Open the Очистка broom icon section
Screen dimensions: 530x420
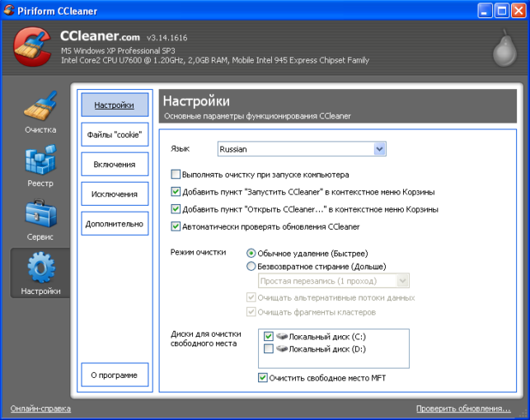(x=40, y=106)
